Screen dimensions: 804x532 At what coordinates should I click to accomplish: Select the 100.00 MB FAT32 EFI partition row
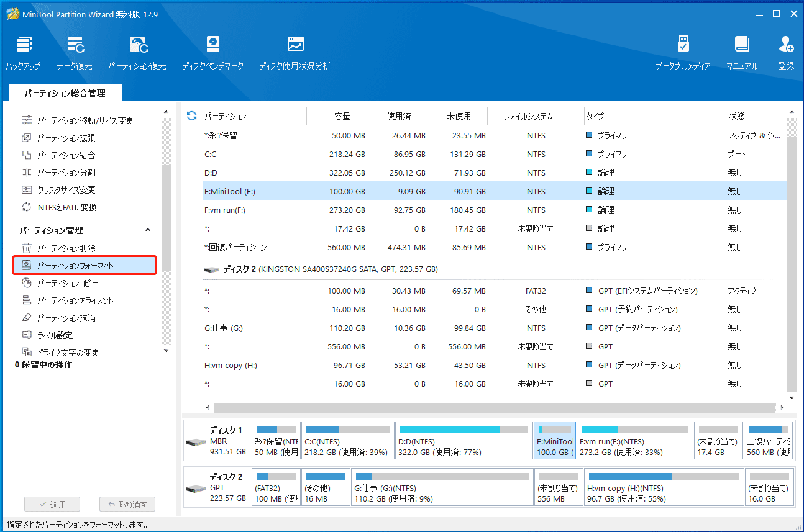(494, 291)
